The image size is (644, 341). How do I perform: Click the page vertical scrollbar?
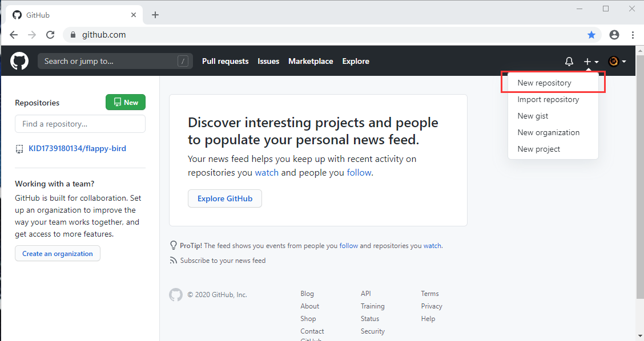point(640,176)
